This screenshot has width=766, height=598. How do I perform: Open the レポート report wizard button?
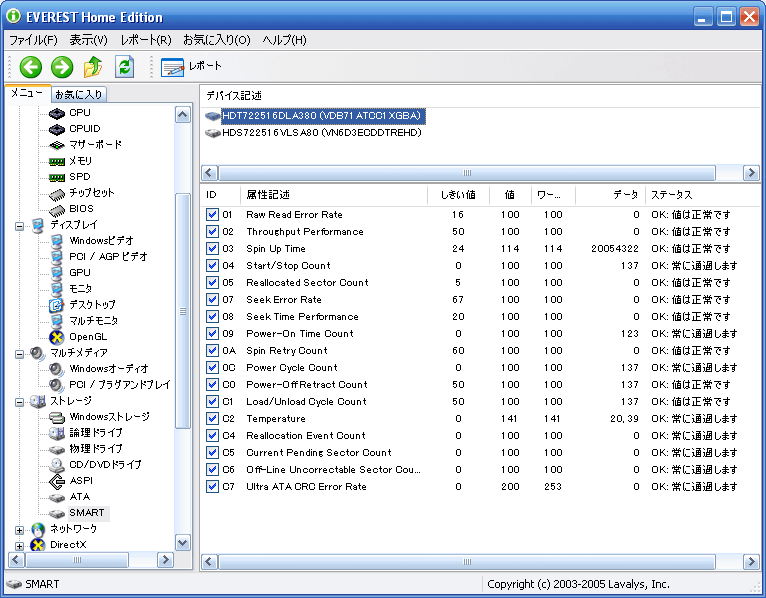point(191,67)
